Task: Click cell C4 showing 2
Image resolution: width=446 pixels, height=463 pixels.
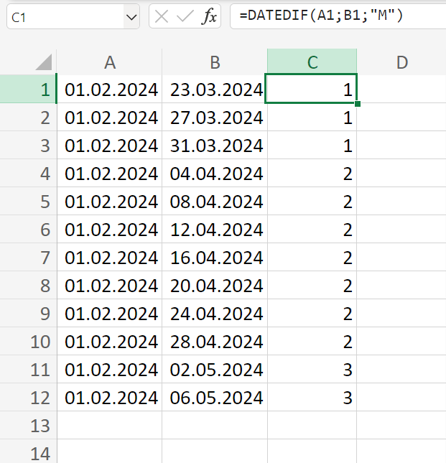Action: [x=312, y=173]
